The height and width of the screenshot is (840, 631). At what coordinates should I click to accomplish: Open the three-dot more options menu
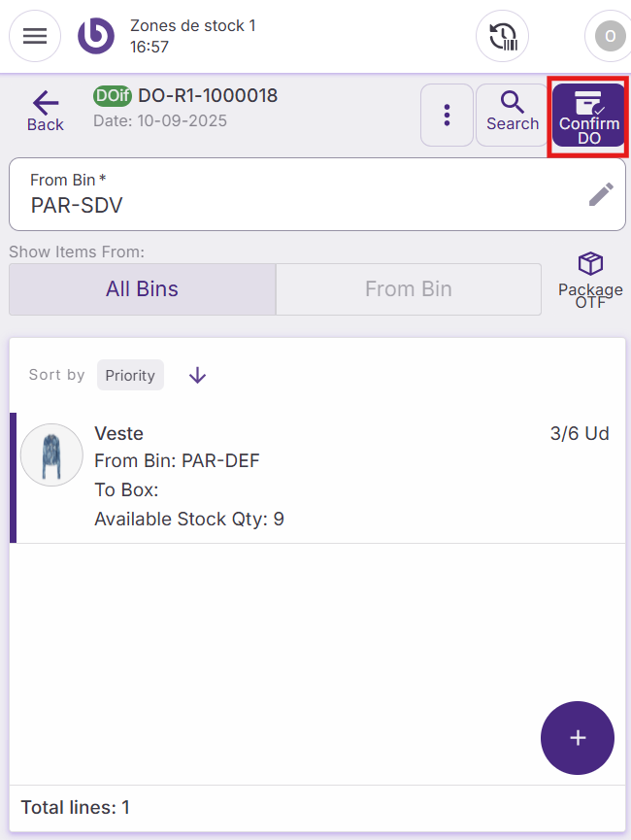(x=447, y=115)
